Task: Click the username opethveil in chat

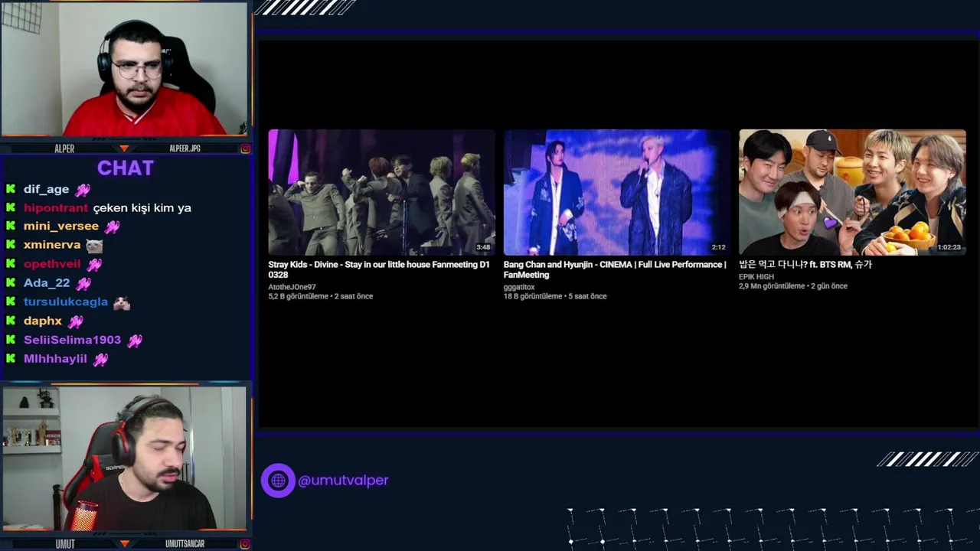Action: [52, 264]
